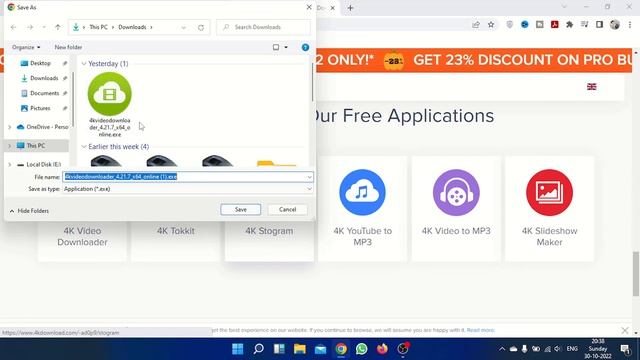The height and width of the screenshot is (360, 640).
Task: Click This PC in the address path
Action: coord(98,27)
